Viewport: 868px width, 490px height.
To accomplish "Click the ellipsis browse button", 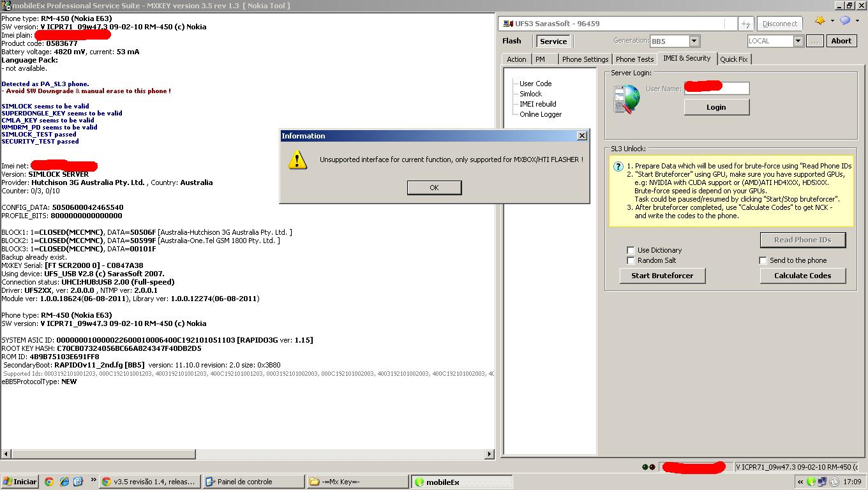I will [814, 41].
